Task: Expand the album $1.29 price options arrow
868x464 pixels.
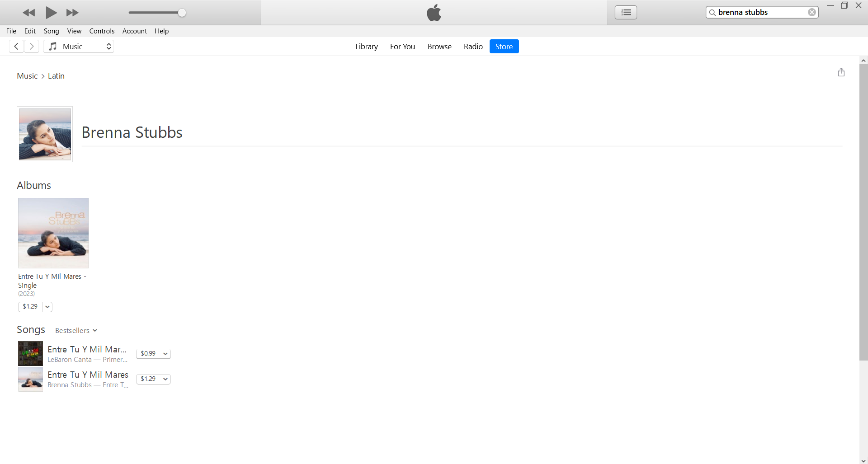Action: 47,307
